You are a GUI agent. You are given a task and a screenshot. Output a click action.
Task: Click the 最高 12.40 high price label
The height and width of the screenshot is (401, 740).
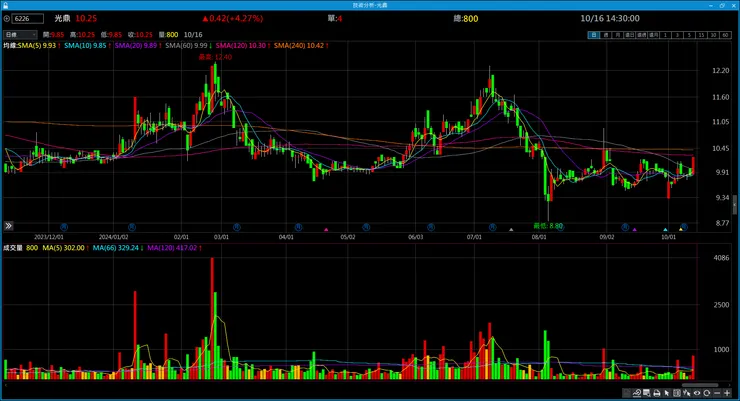[x=215, y=57]
